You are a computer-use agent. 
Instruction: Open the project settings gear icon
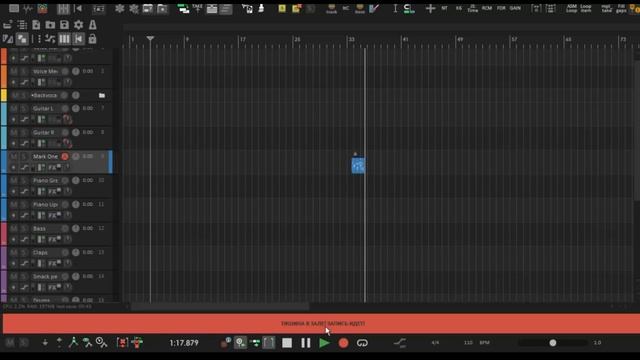click(78, 25)
